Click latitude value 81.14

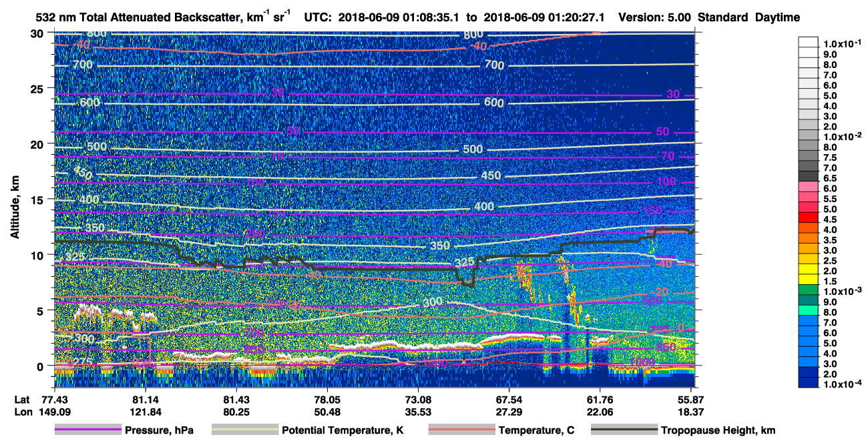tap(145, 398)
